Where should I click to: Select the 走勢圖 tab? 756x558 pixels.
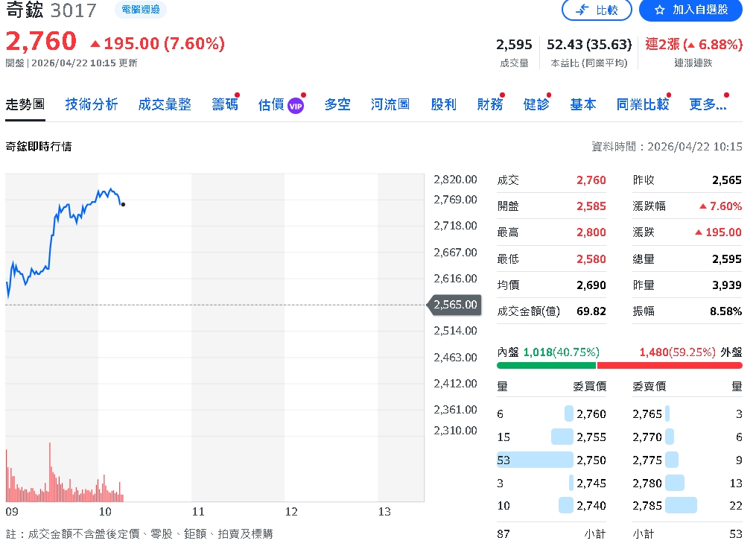click(x=25, y=105)
